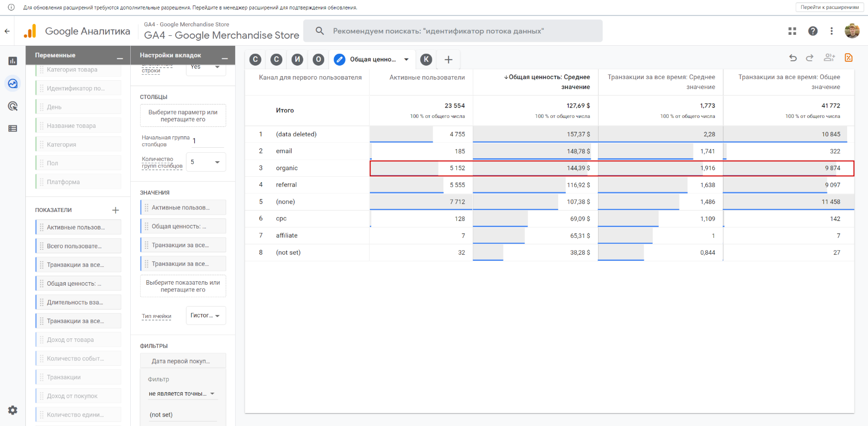The width and height of the screenshot is (868, 426).
Task: Click the Дата первой покуп... filter chip
Action: (x=183, y=361)
